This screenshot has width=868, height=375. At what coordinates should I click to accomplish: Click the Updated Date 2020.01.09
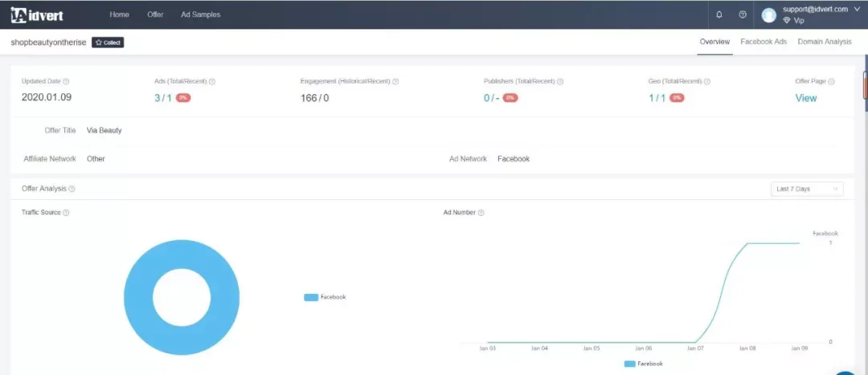coord(47,97)
